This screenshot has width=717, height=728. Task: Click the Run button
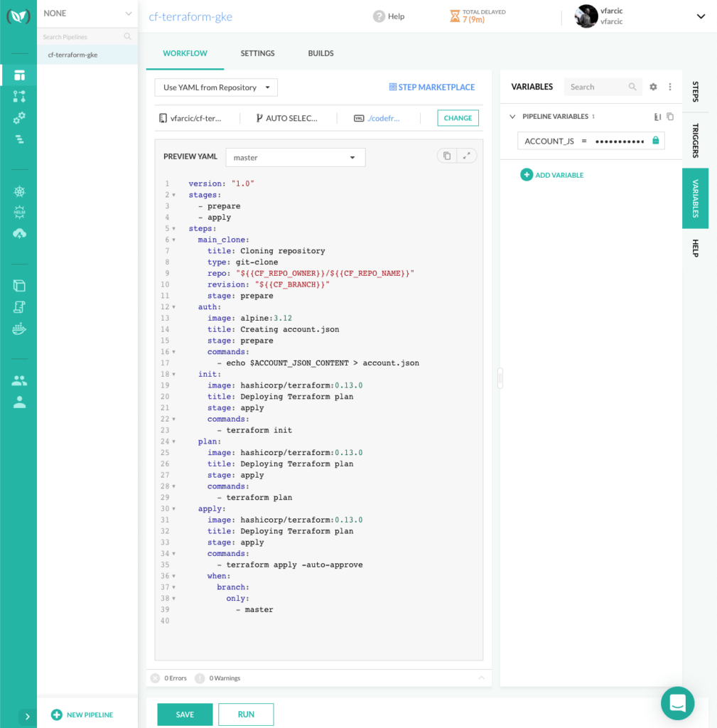pos(246,714)
